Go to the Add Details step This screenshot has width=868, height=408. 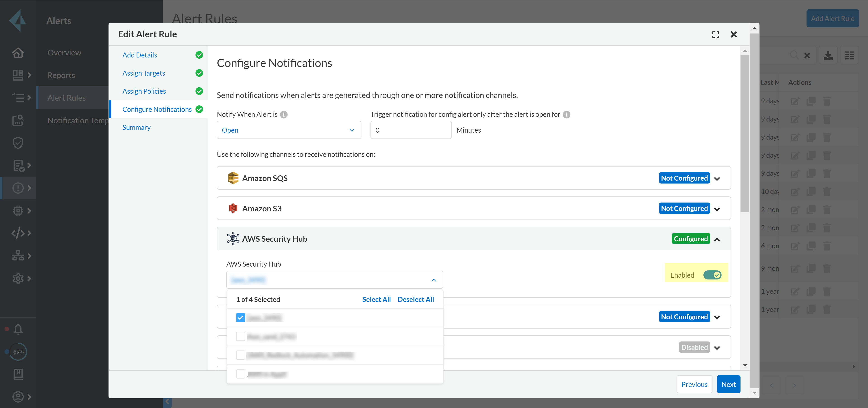[x=139, y=55]
